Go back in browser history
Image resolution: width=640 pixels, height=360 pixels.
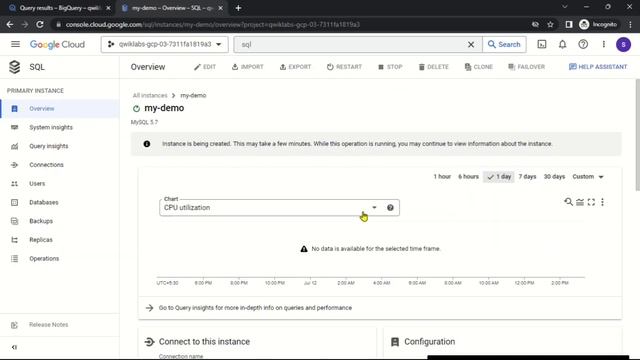point(10,24)
